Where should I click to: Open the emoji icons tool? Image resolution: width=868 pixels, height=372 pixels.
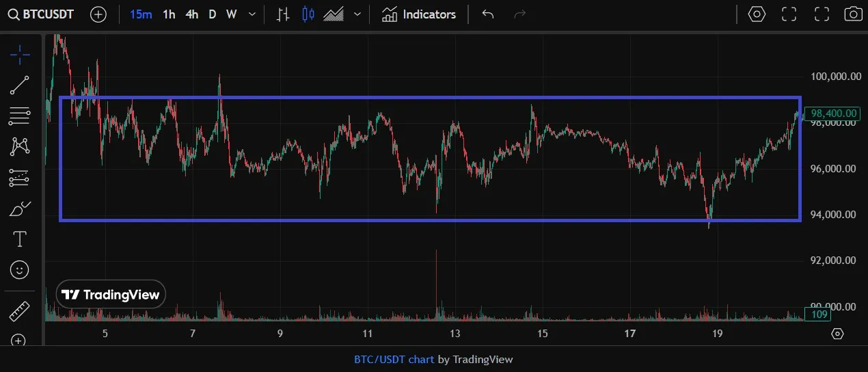20,270
